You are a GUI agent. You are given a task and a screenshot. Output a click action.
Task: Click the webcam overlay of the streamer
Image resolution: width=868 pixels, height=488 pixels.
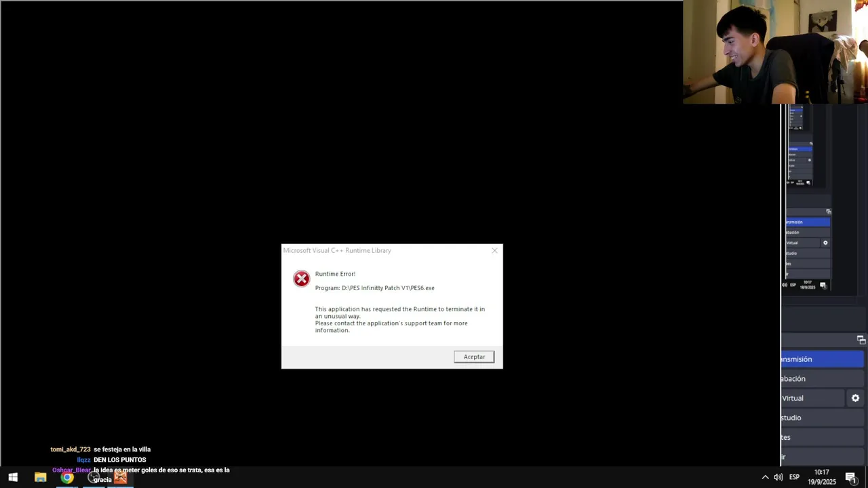tap(775, 52)
